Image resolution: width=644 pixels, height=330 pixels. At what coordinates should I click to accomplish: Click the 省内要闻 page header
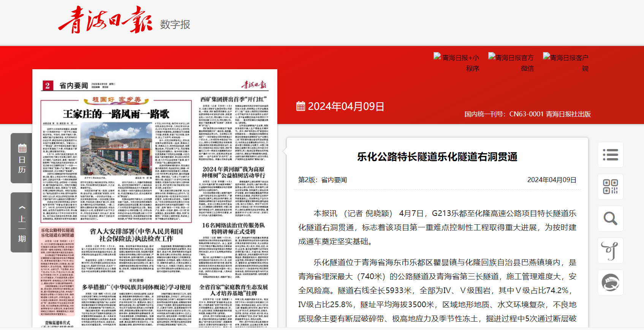coord(73,86)
